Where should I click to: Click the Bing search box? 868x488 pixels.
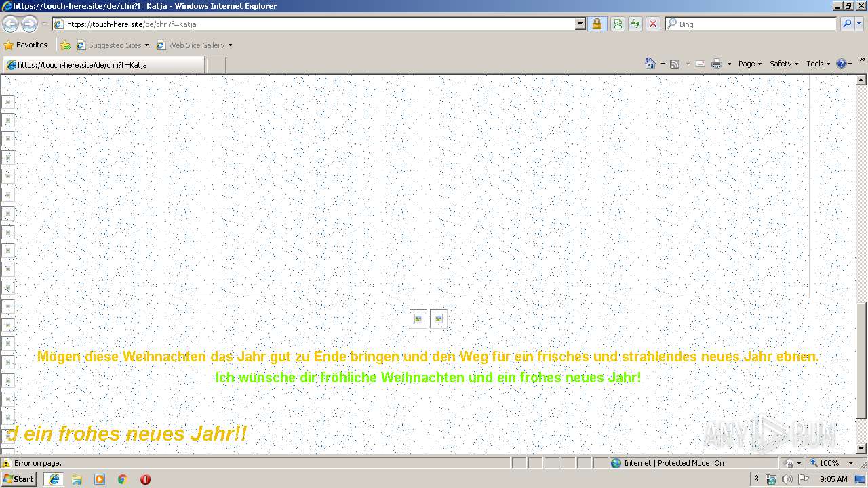point(751,24)
